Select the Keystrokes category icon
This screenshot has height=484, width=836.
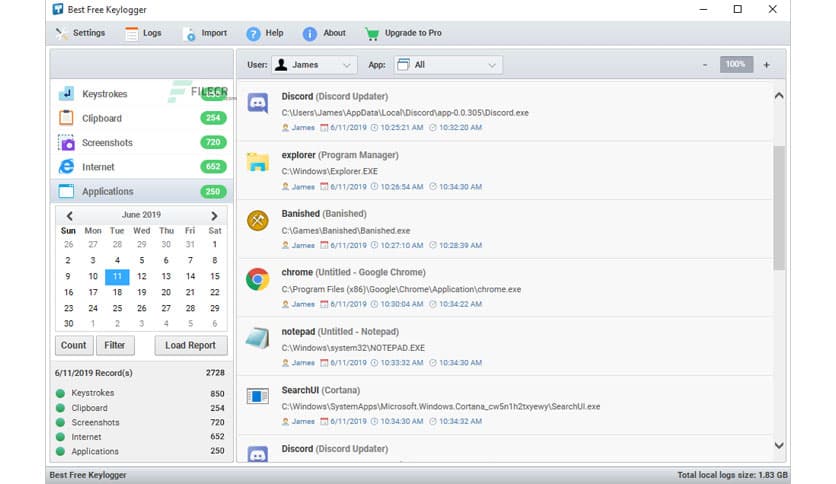click(66, 94)
